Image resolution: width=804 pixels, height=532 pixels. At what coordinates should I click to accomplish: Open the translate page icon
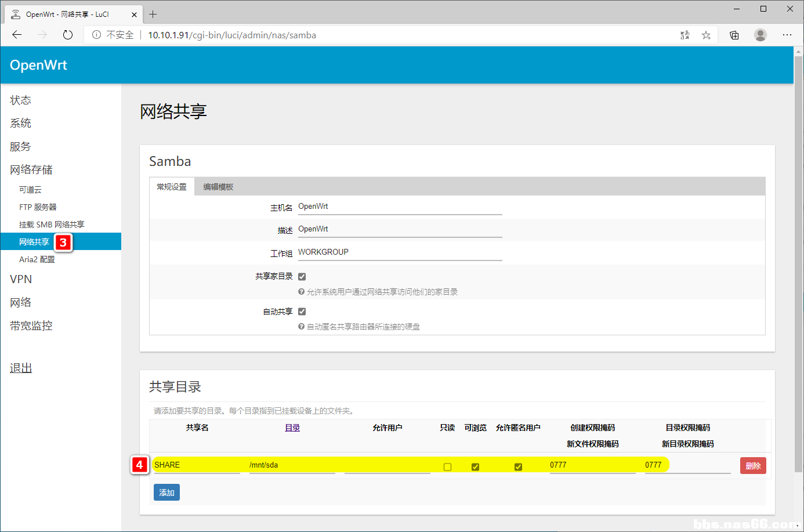coord(685,35)
